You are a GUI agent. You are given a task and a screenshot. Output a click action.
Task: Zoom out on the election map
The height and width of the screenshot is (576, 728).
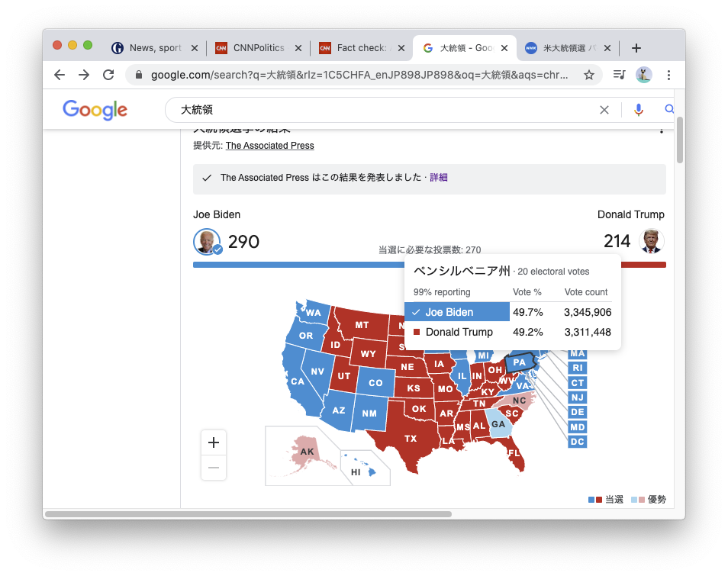pyautogui.click(x=214, y=468)
